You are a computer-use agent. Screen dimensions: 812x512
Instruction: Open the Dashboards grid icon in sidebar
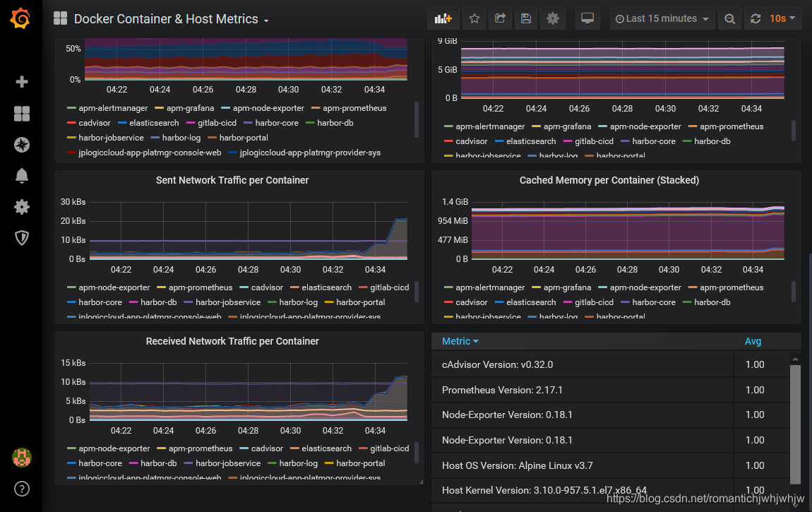point(22,114)
